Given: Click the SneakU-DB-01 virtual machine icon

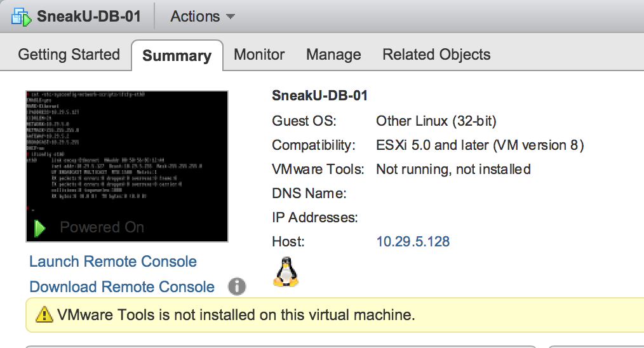Looking at the screenshot, I should coord(22,17).
